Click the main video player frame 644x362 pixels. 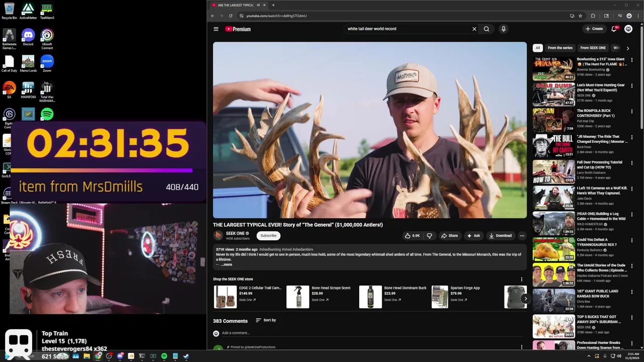tap(370, 130)
